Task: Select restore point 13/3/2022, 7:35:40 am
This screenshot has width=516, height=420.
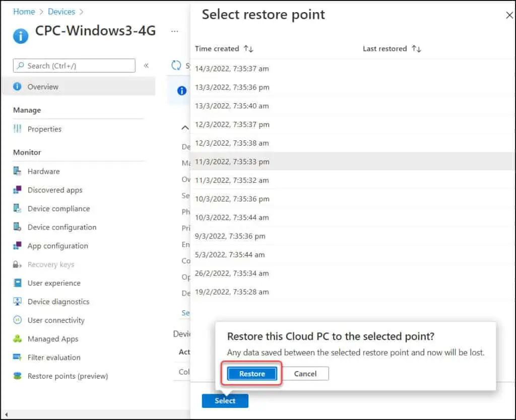Action: tap(352, 106)
